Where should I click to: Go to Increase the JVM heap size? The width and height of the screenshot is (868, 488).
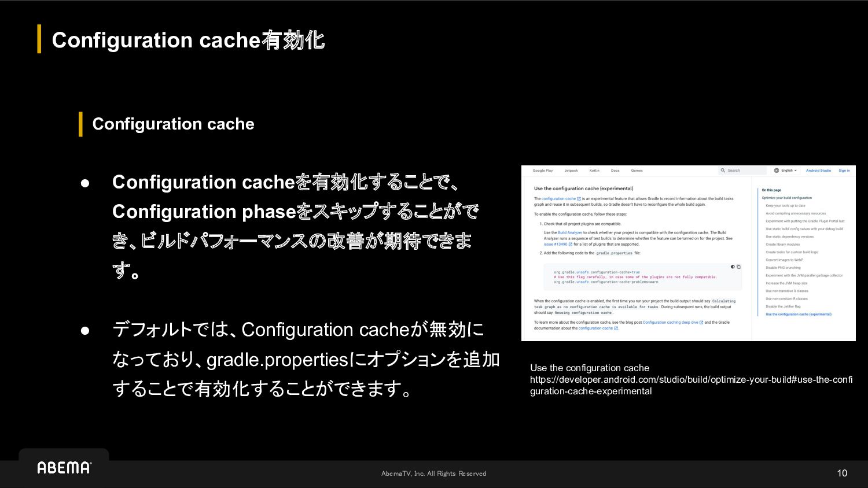pos(786,283)
